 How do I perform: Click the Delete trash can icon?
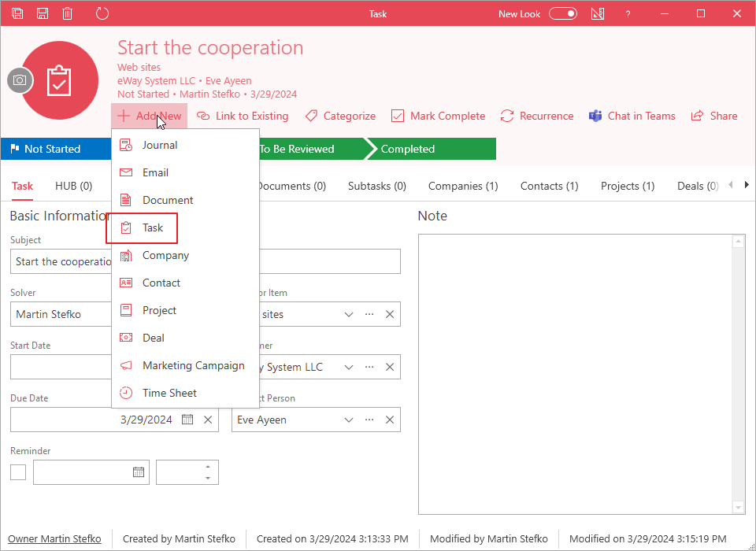68,13
